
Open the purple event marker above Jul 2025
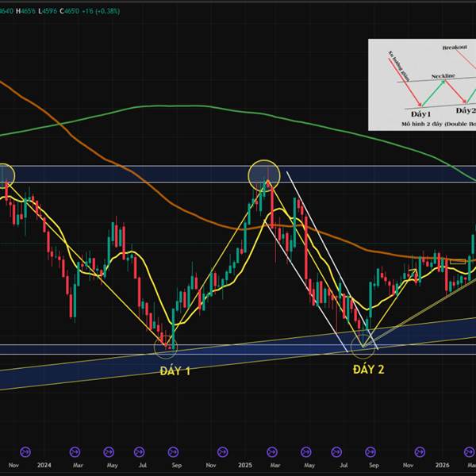point(336,451)
